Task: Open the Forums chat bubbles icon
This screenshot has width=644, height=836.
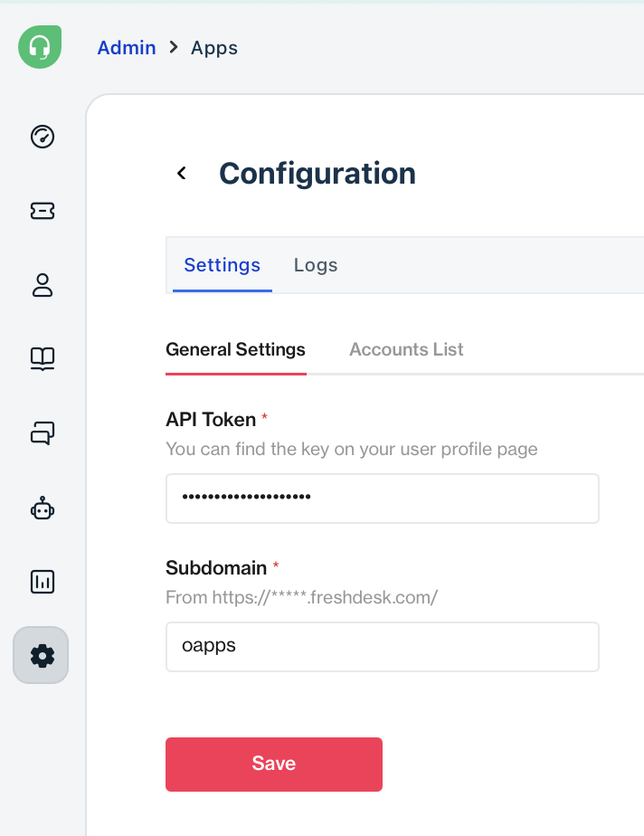Action: point(43,432)
